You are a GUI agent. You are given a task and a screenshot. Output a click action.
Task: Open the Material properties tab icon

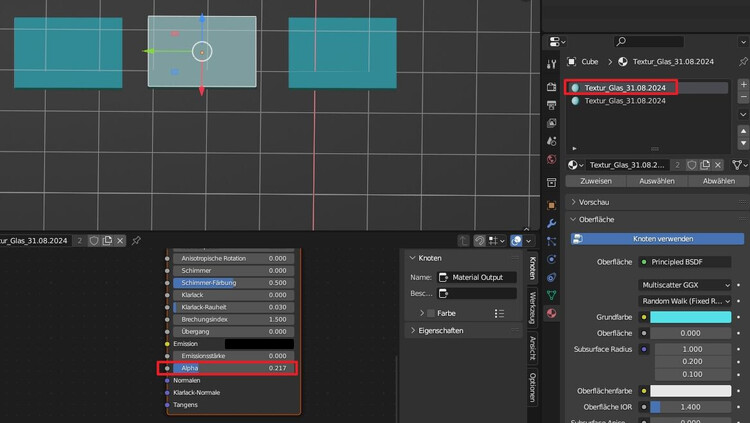coord(551,314)
